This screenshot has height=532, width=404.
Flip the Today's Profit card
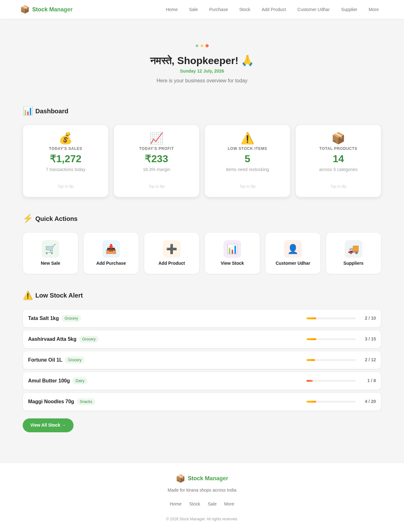pyautogui.click(x=157, y=161)
